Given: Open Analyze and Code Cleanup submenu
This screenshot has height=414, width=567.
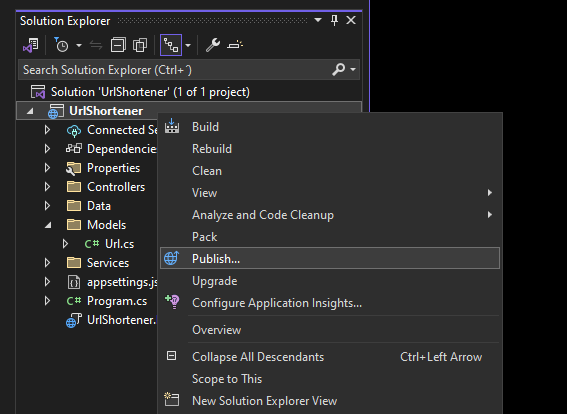Looking at the screenshot, I should click(330, 215).
